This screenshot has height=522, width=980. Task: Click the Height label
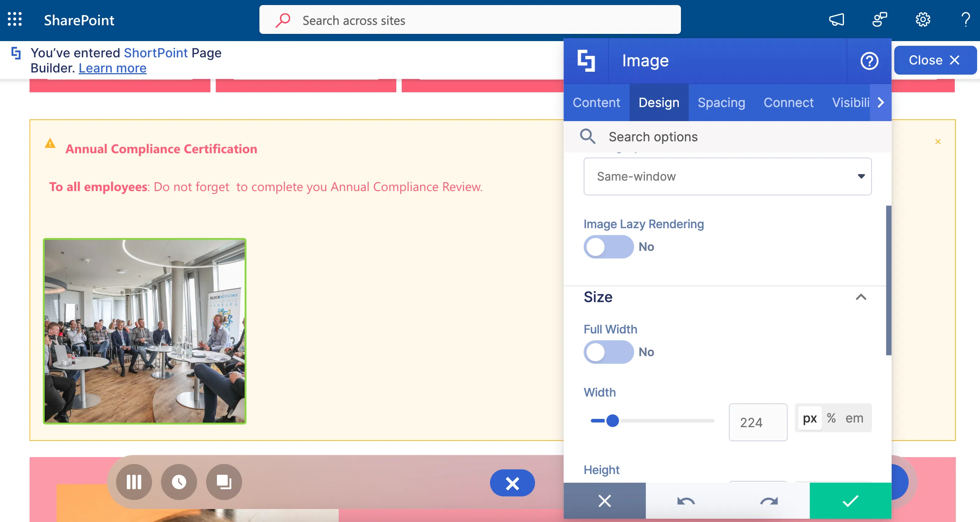coord(601,470)
